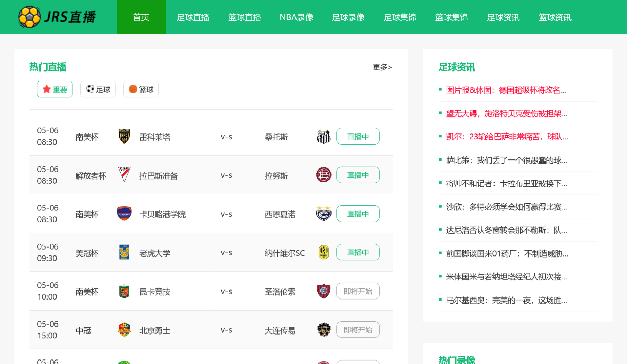Image resolution: width=627 pixels, height=364 pixels.
Task: Open 足球直播 in navigation bar
Action: (193, 17)
